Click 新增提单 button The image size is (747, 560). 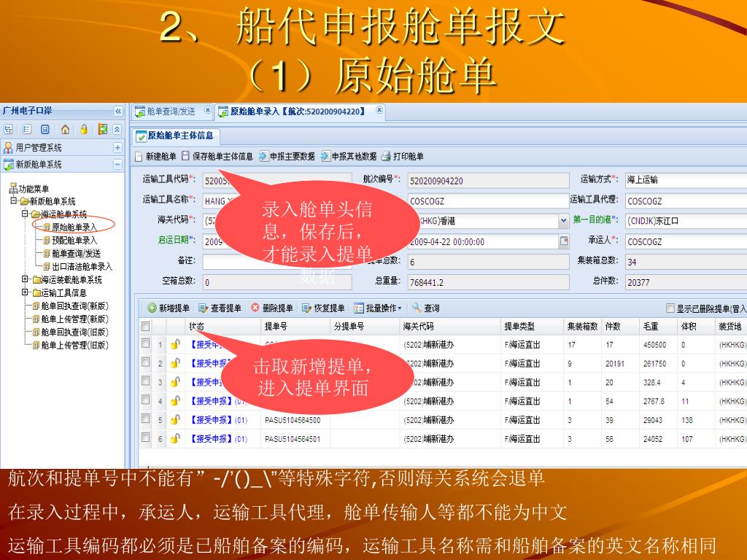169,308
